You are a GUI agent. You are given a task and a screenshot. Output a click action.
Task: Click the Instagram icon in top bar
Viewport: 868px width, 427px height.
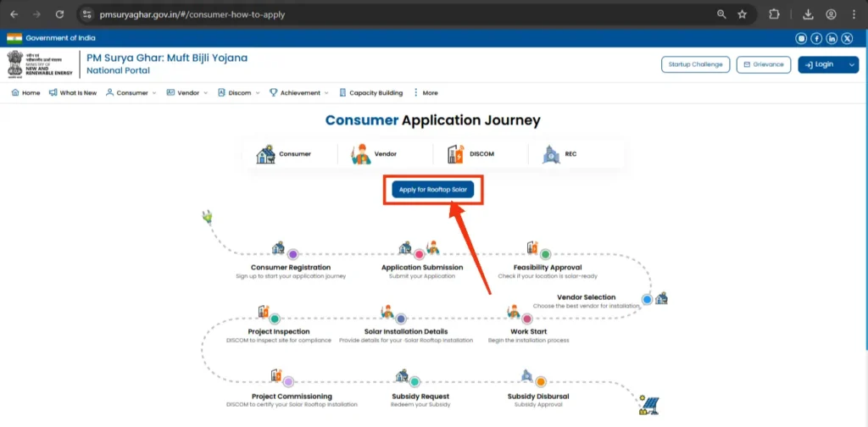(801, 38)
